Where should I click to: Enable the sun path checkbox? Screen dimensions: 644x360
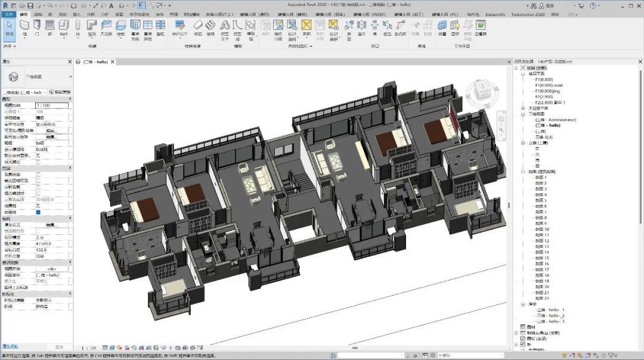38,162
